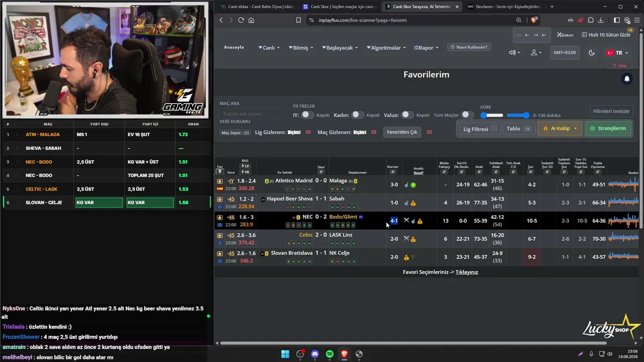Open the Rapor dropdown
The image size is (644, 362).
(426, 48)
